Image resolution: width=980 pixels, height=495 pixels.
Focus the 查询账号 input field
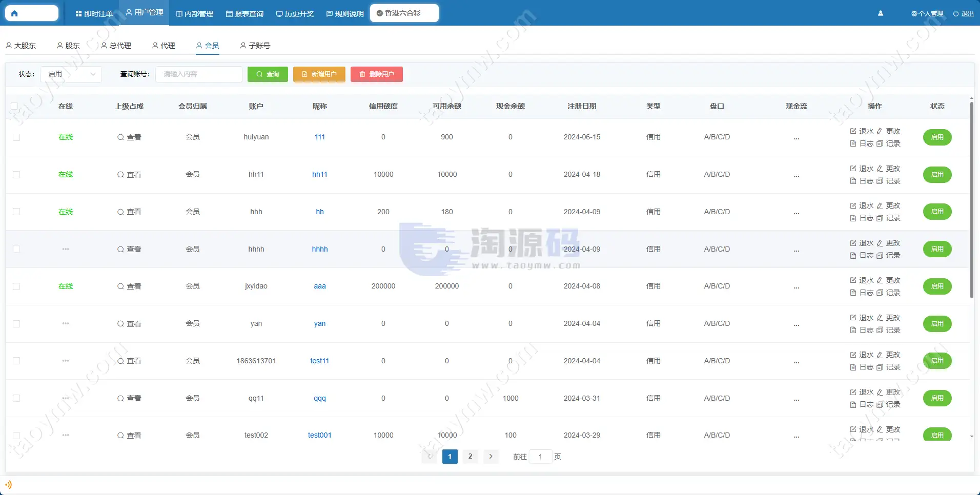click(199, 74)
